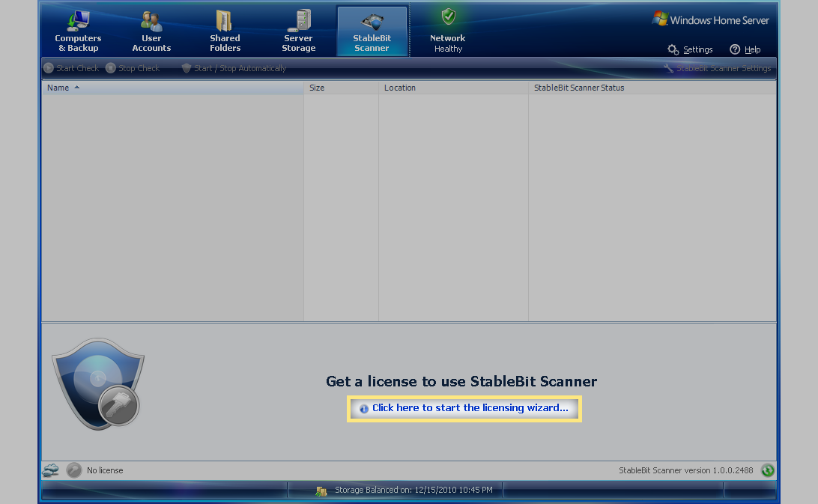This screenshot has height=504, width=818.
Task: Go to the Server Storage tab
Action: [x=298, y=31]
